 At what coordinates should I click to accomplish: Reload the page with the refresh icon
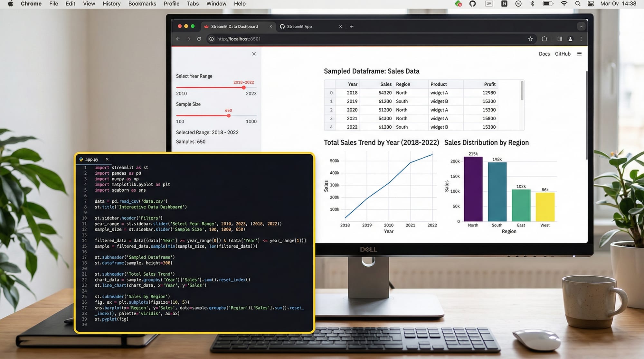(x=199, y=39)
